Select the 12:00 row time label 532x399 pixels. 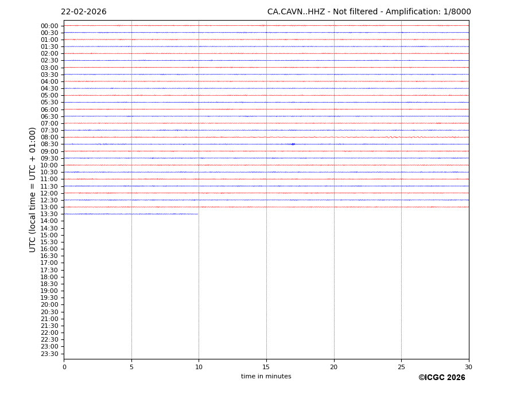(x=49, y=193)
